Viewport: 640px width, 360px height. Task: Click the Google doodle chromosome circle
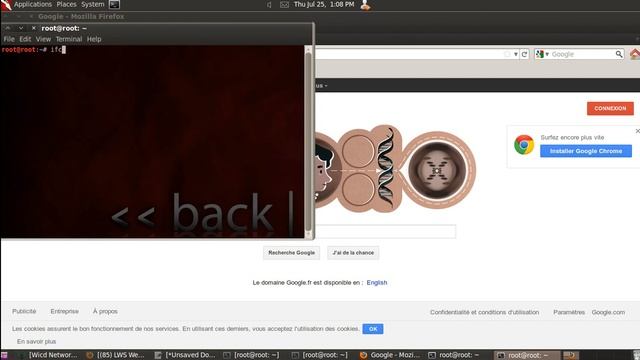[x=437, y=170]
